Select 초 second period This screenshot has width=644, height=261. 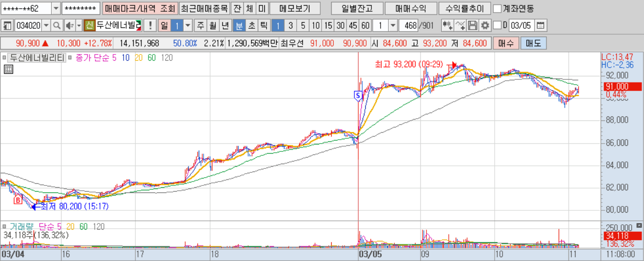(x=252, y=25)
